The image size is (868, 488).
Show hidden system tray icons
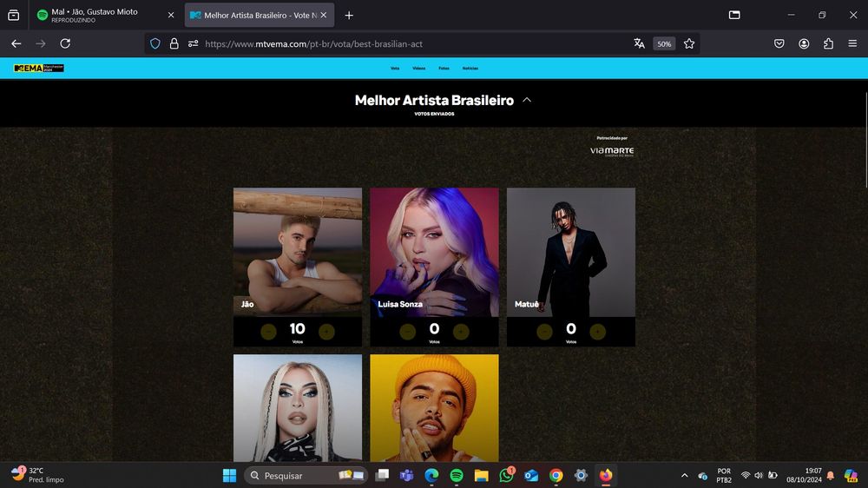tap(685, 475)
